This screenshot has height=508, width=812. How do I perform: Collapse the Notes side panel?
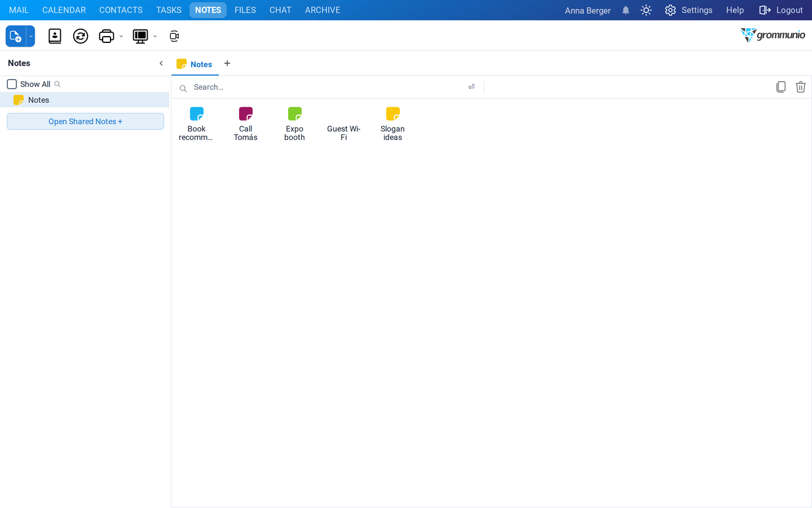pyautogui.click(x=161, y=63)
